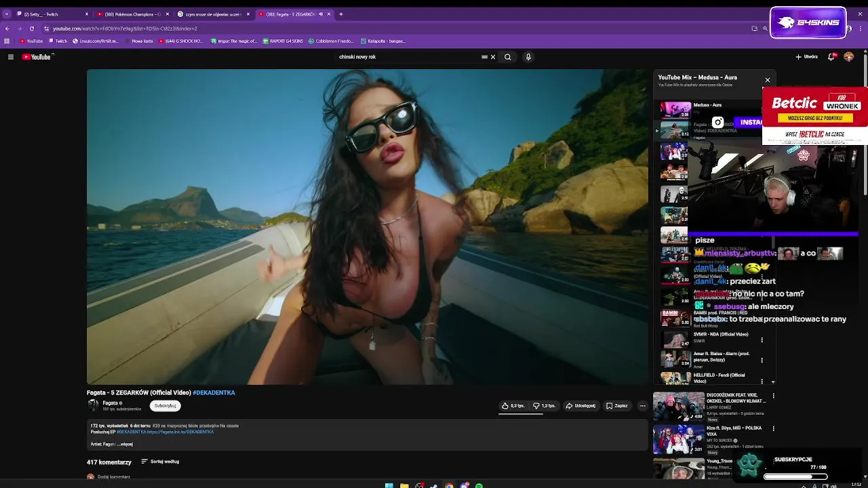Open the Windows Start button

[389, 485]
